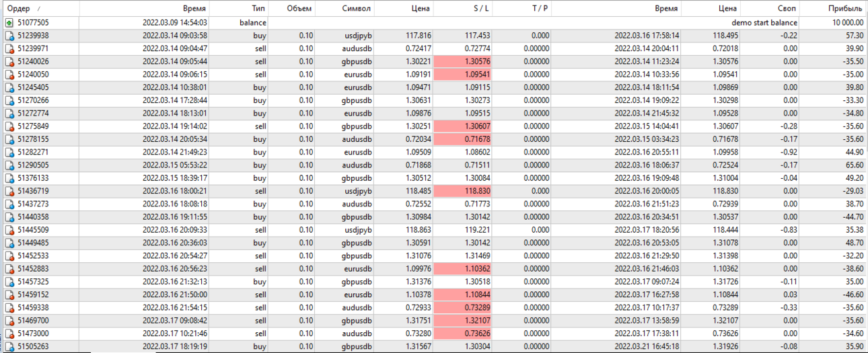Select the order icon for 51469700
This screenshot has height=353, width=868.
tap(9, 321)
